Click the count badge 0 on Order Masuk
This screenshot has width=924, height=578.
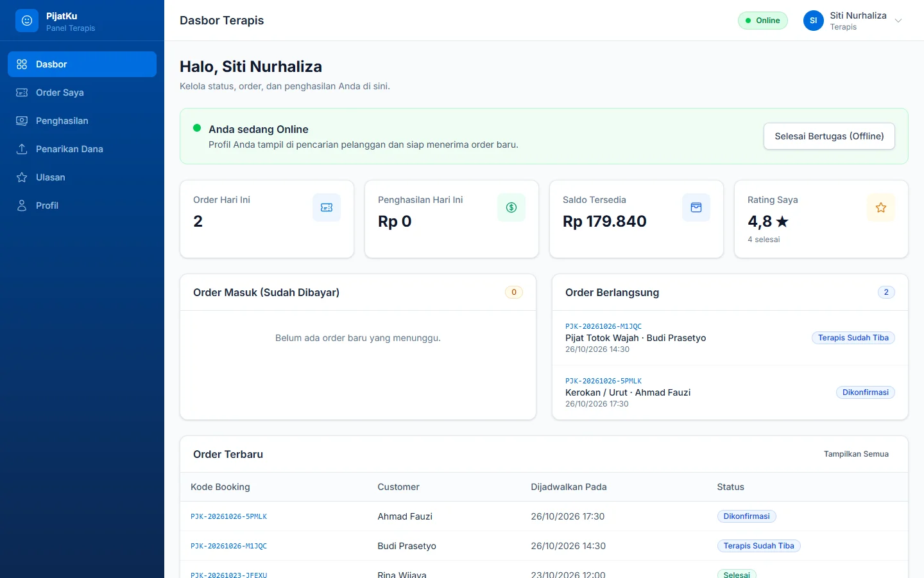(x=514, y=292)
